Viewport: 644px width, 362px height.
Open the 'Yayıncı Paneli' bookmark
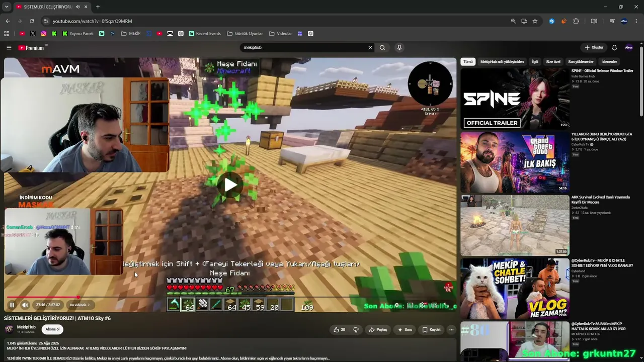click(78, 34)
